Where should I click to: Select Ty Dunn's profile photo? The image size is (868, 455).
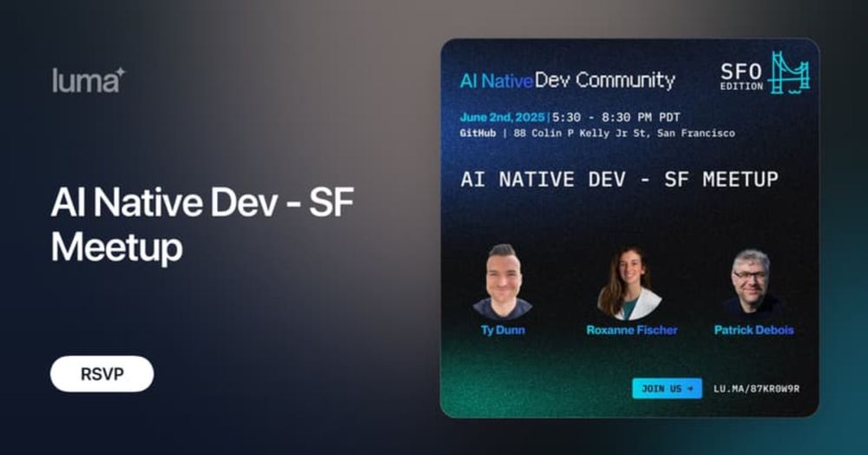click(x=503, y=281)
